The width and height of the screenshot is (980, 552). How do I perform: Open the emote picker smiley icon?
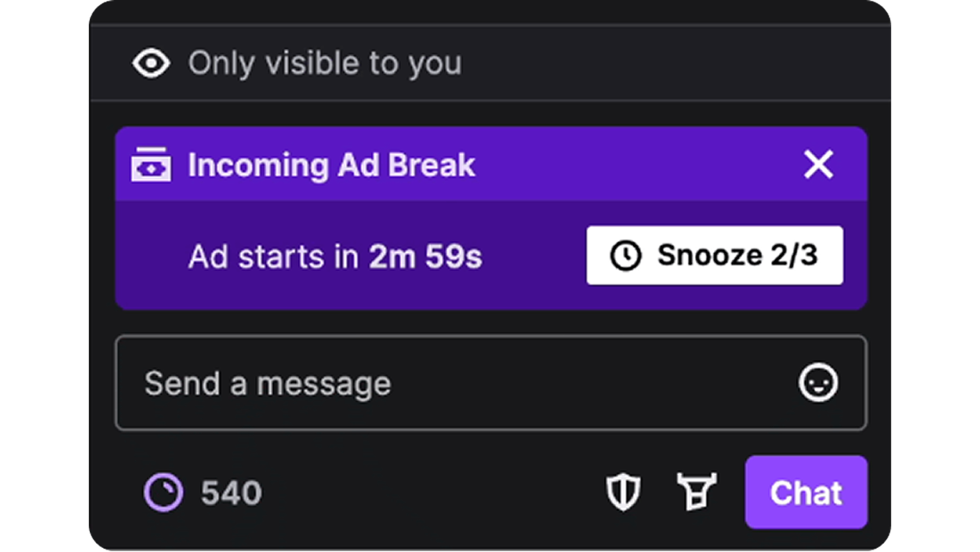[x=818, y=383]
